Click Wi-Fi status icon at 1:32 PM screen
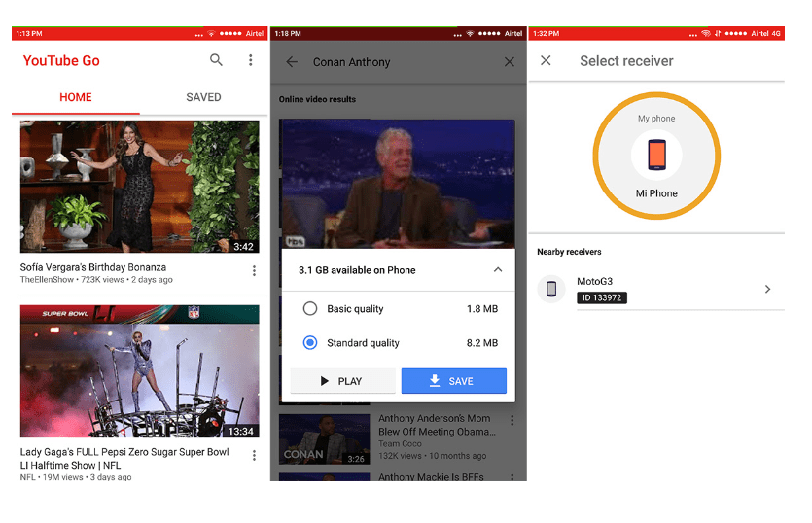This screenshot has width=812, height=523. 706,34
